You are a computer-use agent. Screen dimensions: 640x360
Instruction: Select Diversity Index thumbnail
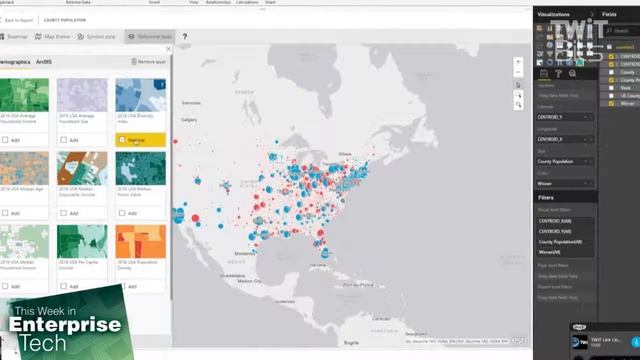click(140, 95)
